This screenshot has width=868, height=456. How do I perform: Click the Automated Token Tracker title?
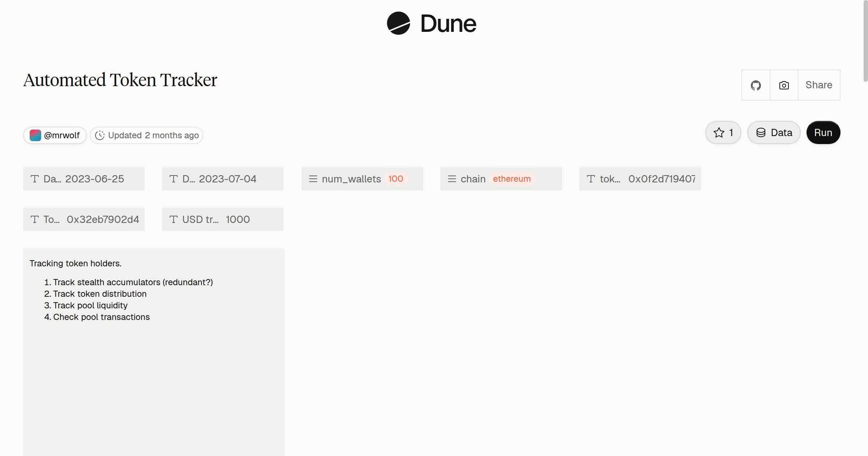click(120, 80)
